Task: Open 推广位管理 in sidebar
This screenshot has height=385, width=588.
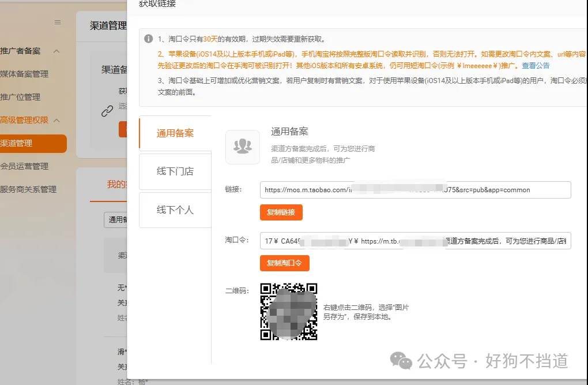Action: (x=20, y=97)
